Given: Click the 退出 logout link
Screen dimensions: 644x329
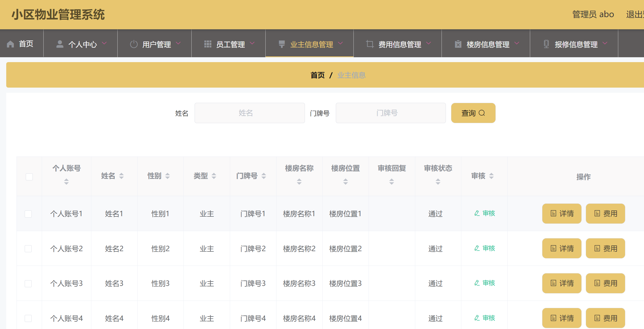Looking at the screenshot, I should tap(635, 14).
